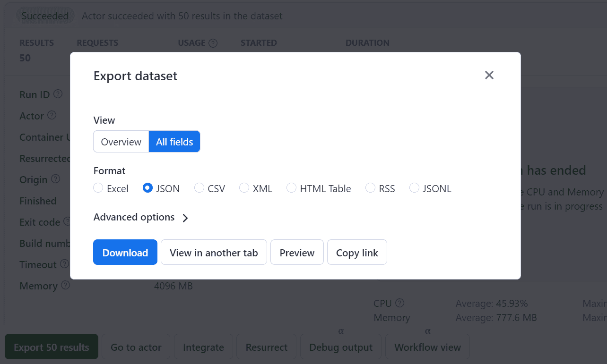This screenshot has height=364, width=607.
Task: Switch to the Overview view
Action: coord(121,141)
